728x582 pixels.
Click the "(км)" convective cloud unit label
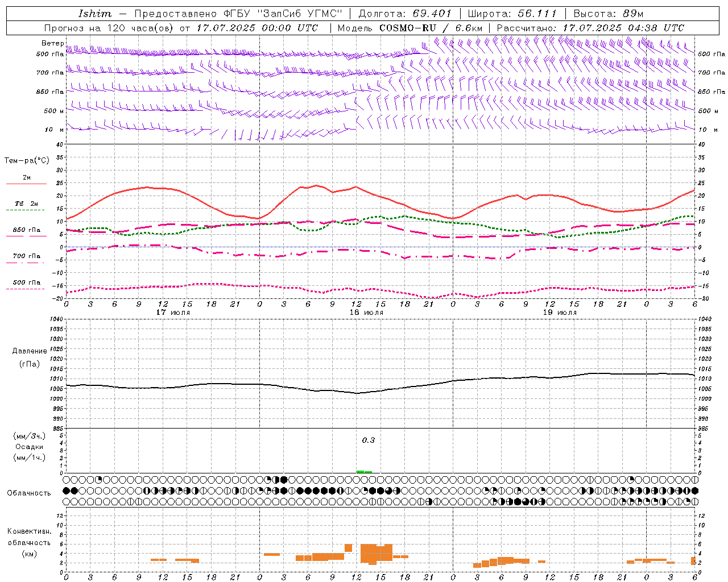pos(30,554)
